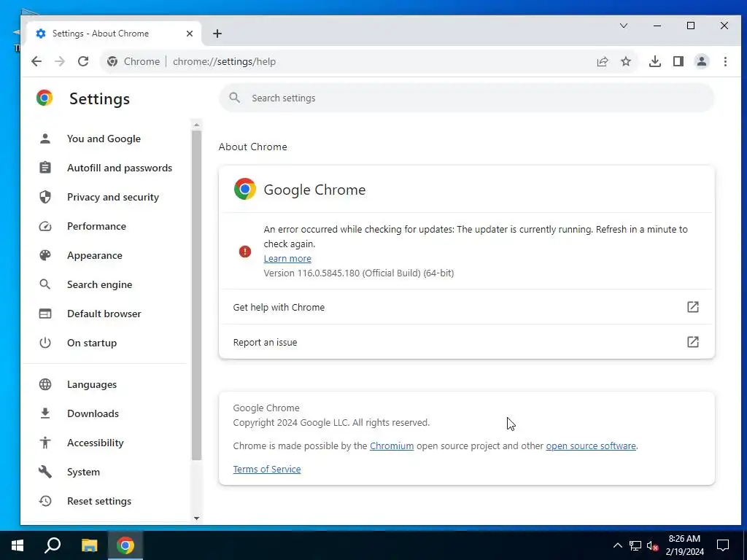Click the Get help with Chrome row

(x=466, y=307)
